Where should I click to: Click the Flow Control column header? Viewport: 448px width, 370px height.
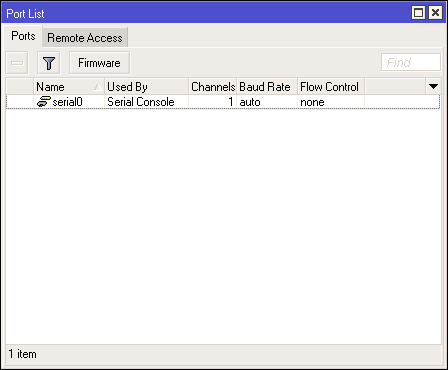pos(331,87)
